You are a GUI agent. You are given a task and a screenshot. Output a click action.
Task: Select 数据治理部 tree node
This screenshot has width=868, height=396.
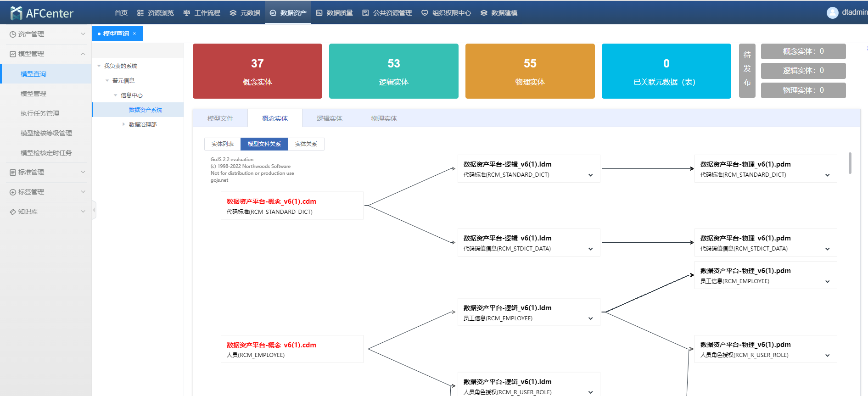[x=143, y=125]
